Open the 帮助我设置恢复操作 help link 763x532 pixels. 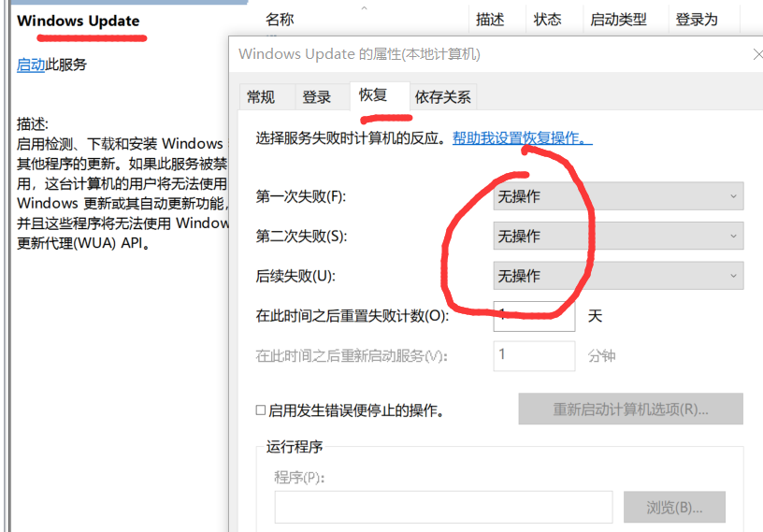tap(522, 138)
